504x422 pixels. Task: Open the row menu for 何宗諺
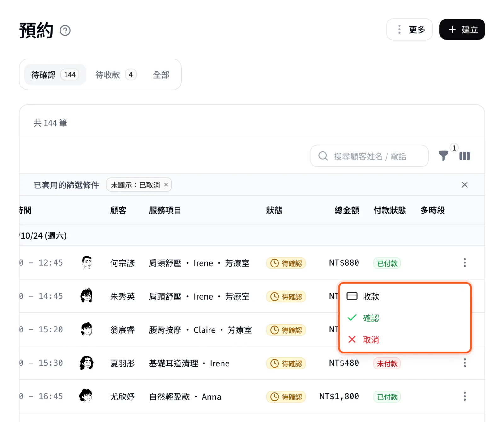[464, 262]
